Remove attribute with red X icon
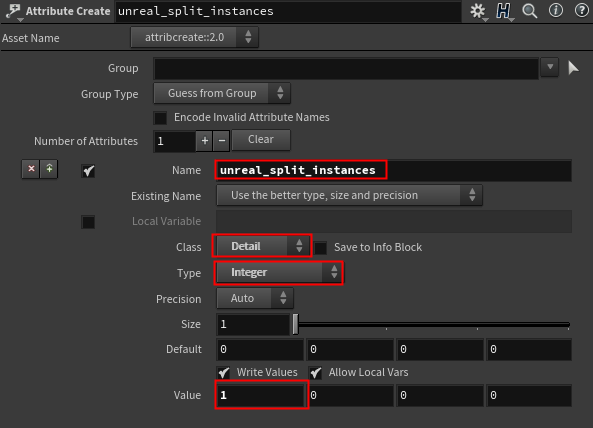 (31, 169)
